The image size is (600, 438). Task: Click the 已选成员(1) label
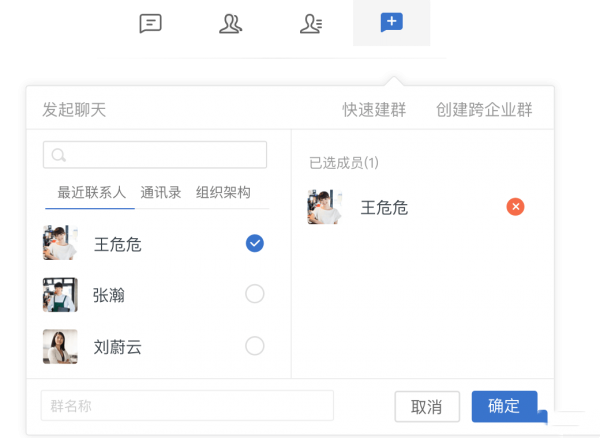tap(344, 163)
